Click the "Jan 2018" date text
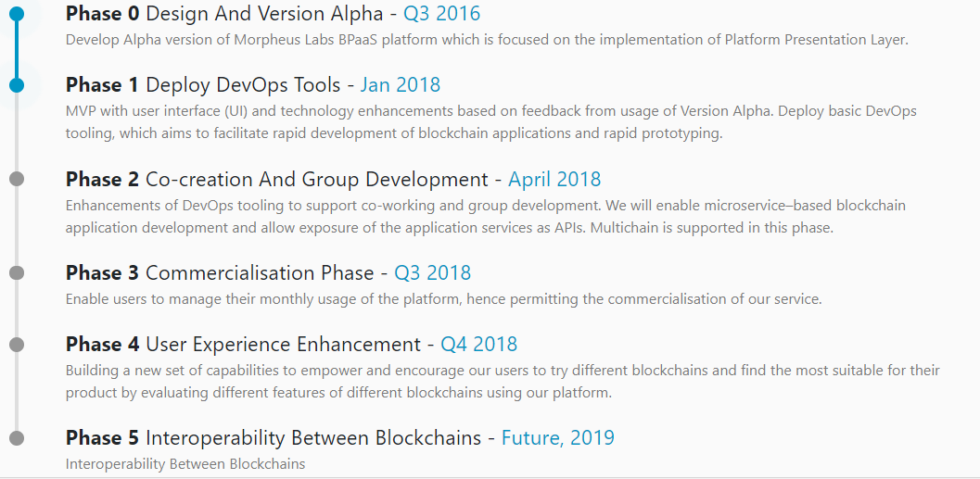The width and height of the screenshot is (980, 479). click(400, 85)
